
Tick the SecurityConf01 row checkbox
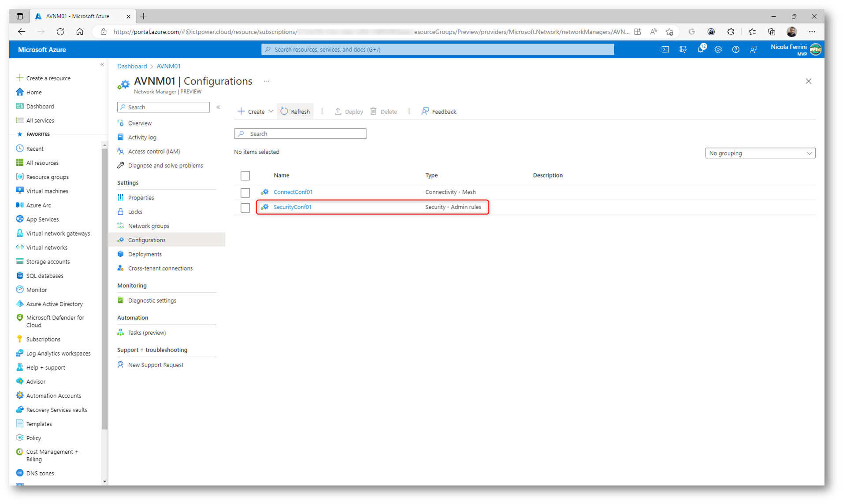point(245,208)
